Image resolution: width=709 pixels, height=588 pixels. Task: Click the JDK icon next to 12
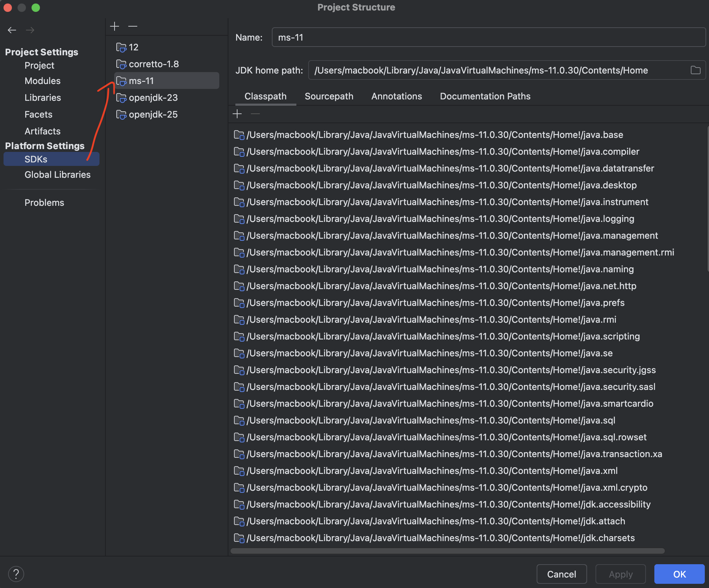pos(121,47)
